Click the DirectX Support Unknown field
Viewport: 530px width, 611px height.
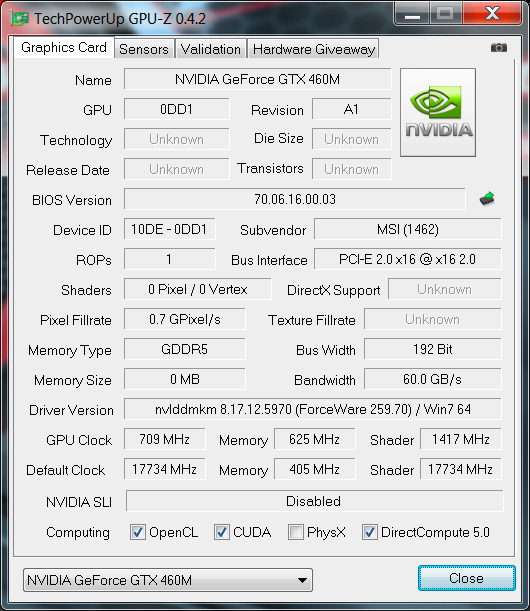445,289
